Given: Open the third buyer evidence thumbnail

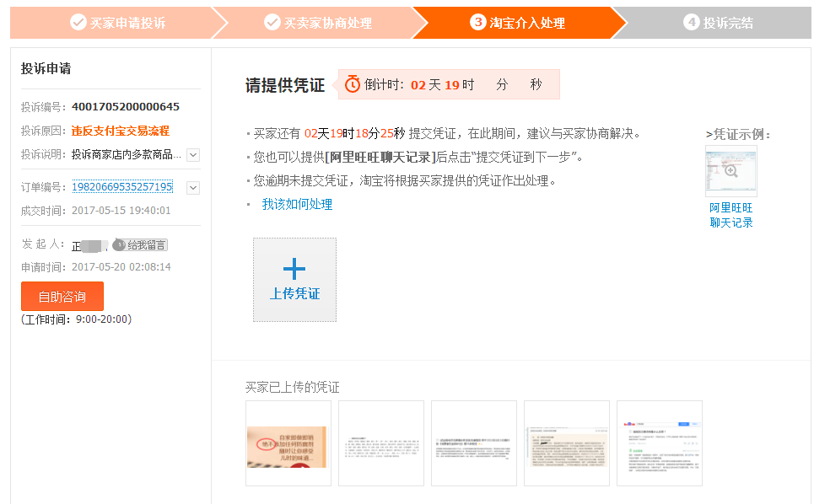Looking at the screenshot, I should tap(474, 442).
